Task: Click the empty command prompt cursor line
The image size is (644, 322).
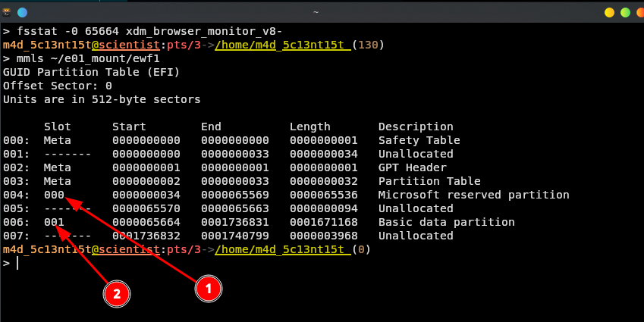Action: click(17, 263)
